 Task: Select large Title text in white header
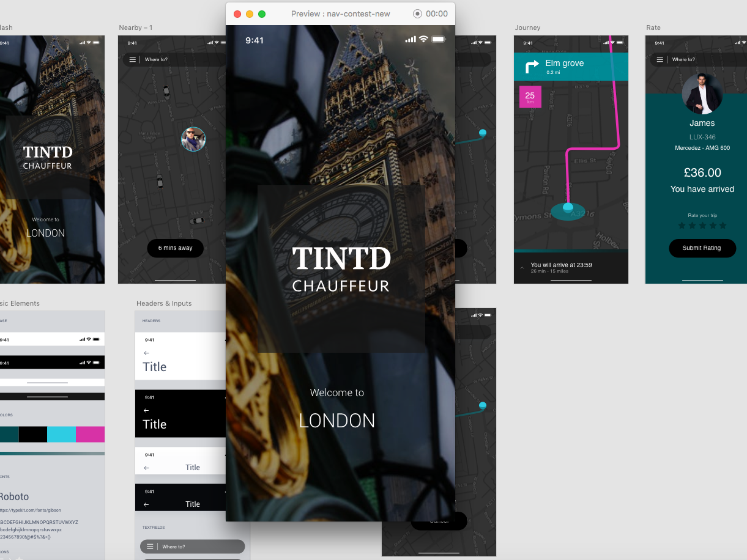pyautogui.click(x=155, y=367)
